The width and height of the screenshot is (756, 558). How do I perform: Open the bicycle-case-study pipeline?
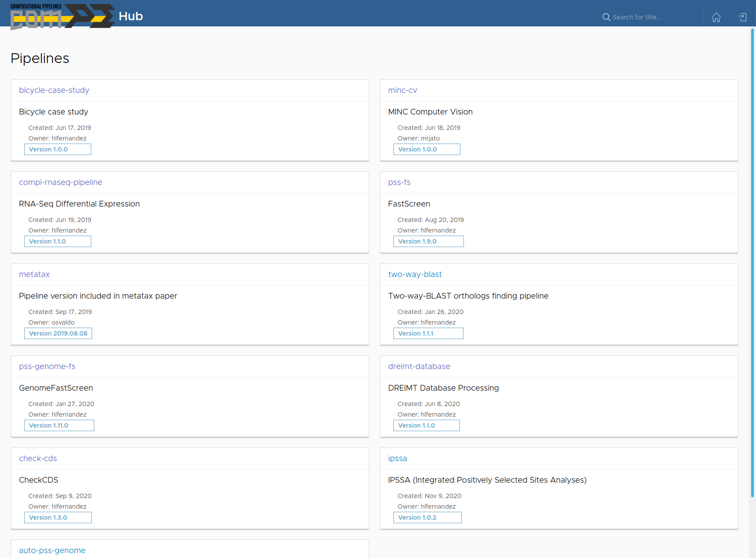[x=54, y=90]
